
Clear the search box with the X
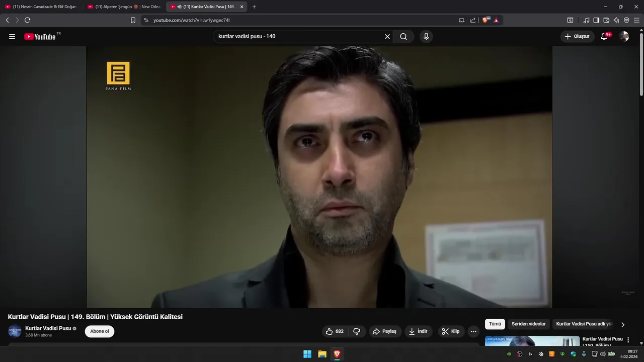[387, 36]
